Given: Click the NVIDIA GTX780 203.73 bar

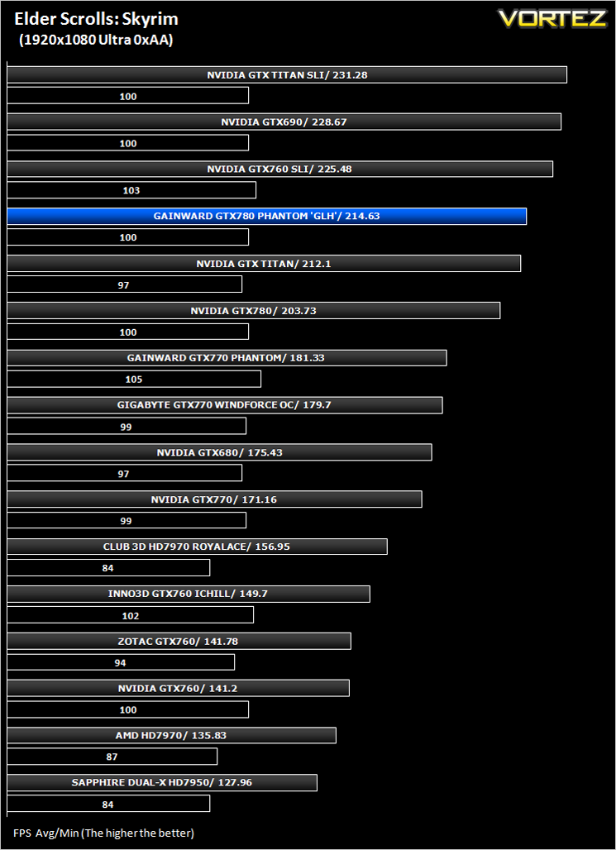Looking at the screenshot, I should point(254,311).
